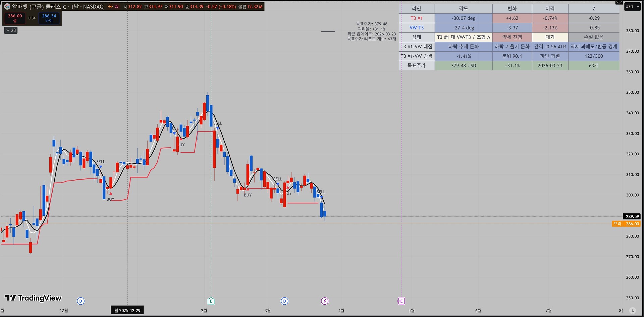Click the orange 프리 286.00 pre-market label
This screenshot has width=644, height=317.
(626, 224)
